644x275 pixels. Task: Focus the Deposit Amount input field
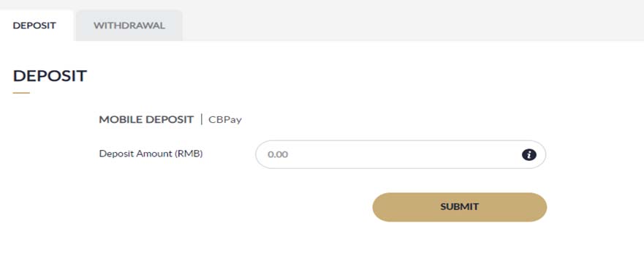tap(401, 154)
